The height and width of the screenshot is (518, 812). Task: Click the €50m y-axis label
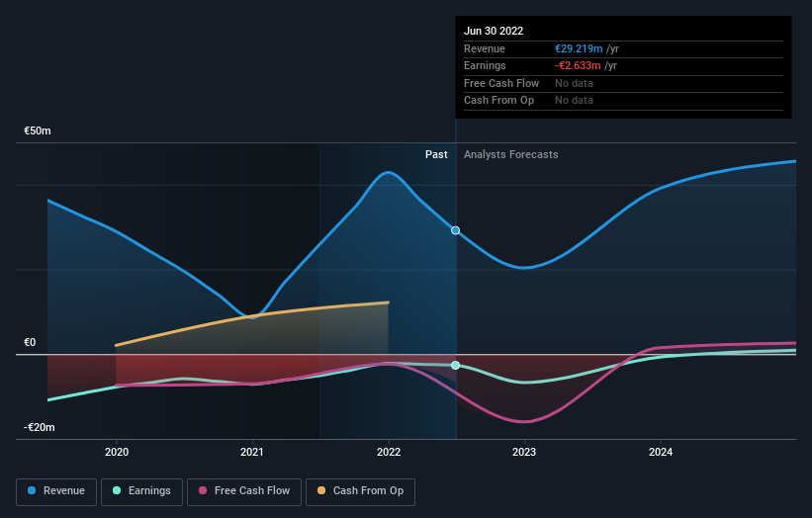[x=38, y=130]
